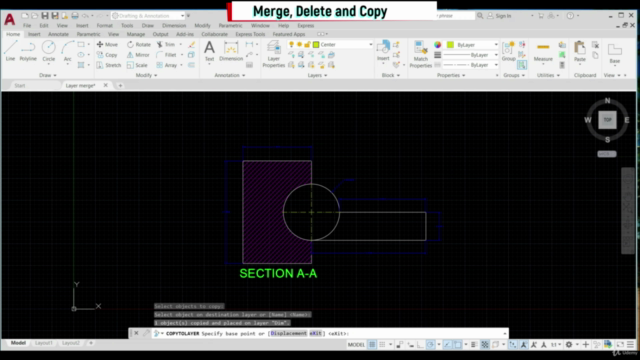Close the Layer merge drawing tab
This screenshot has width=640, height=360.
pyautogui.click(x=106, y=85)
